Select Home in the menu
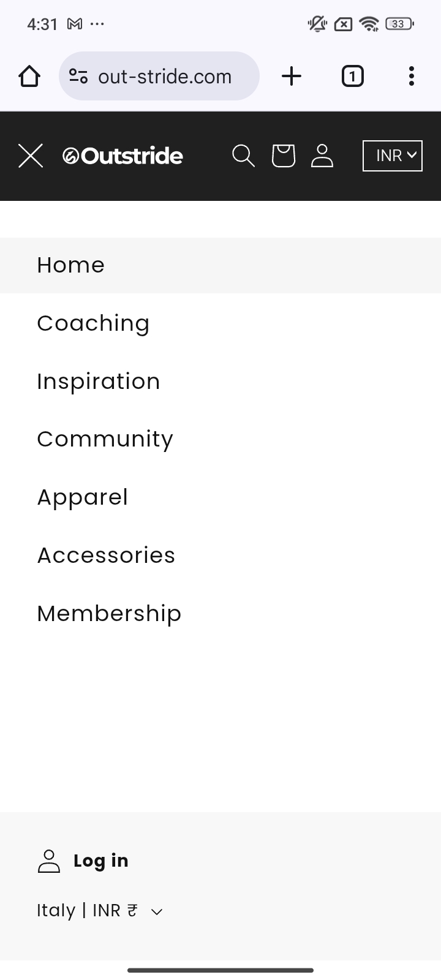Viewport: 441px width, 980px height. click(71, 265)
